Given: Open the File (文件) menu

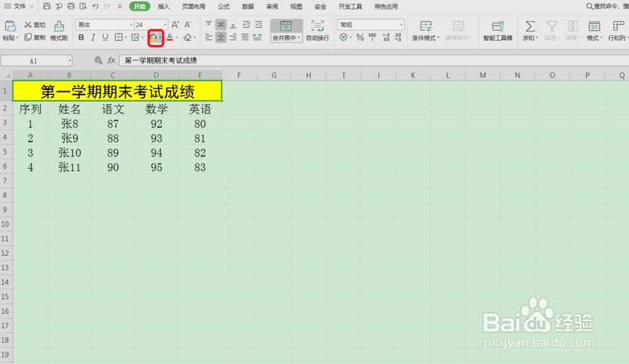Looking at the screenshot, I should click(19, 6).
